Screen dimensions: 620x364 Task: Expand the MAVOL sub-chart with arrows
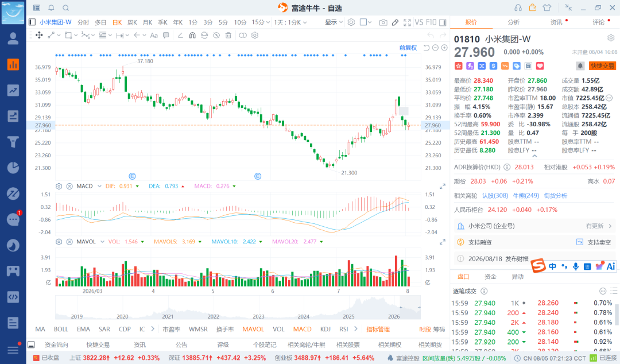[443, 242]
